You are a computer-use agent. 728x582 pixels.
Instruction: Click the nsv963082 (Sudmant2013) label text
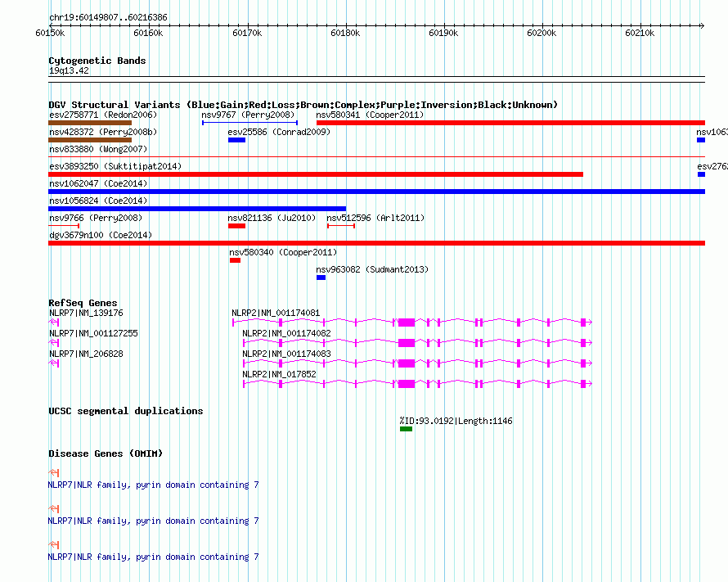(x=372, y=269)
